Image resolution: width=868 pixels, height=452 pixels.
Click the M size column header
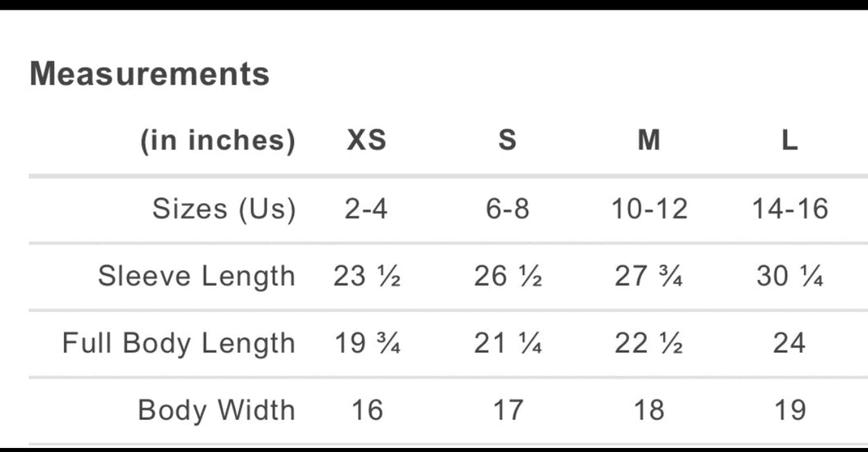point(649,141)
